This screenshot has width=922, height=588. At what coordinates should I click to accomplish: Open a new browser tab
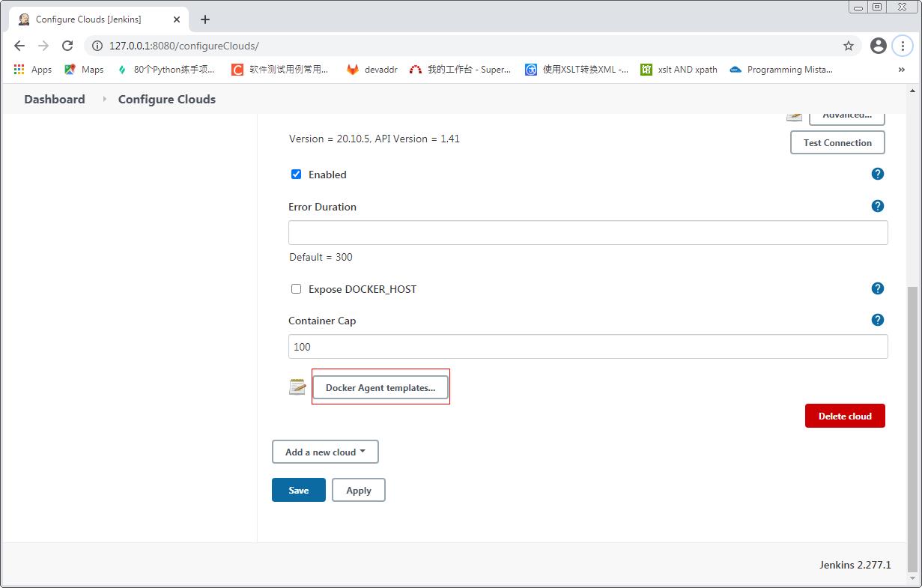pyautogui.click(x=205, y=19)
